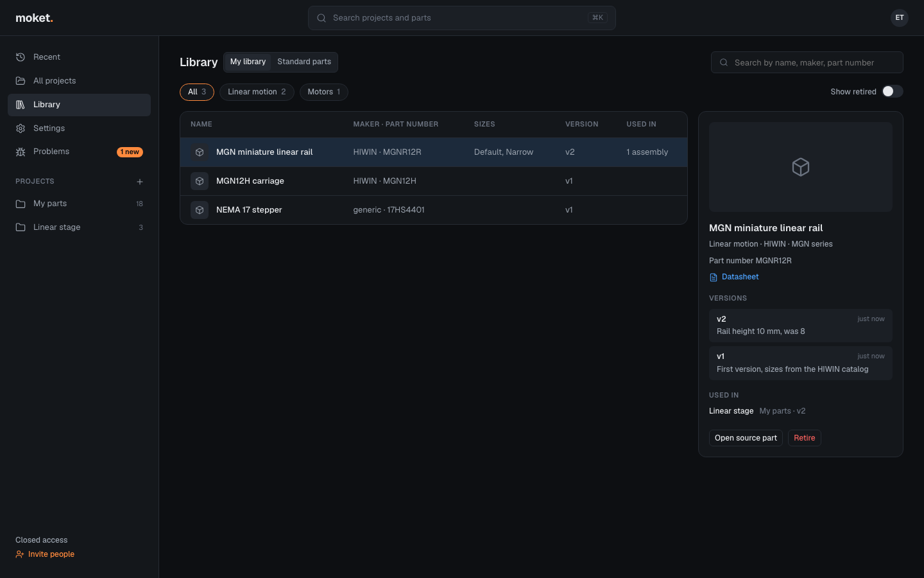This screenshot has height=578, width=924.
Task: Toggle the Show retired switch
Action: pos(893,91)
